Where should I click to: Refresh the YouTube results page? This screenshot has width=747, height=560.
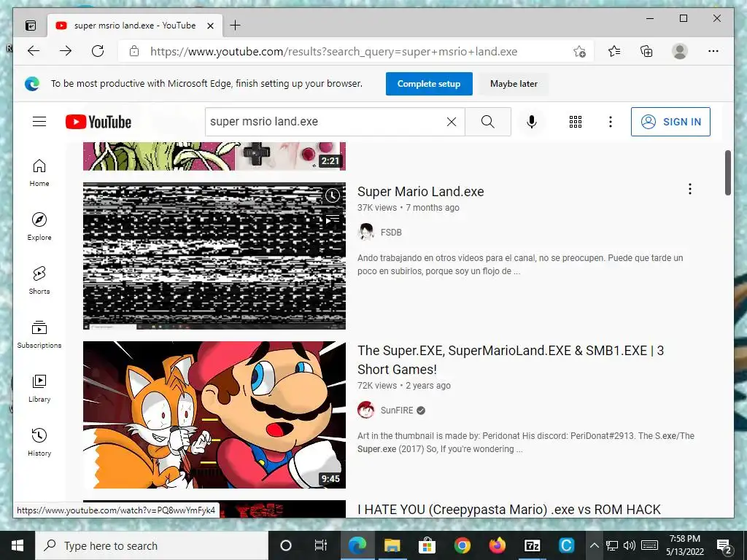point(98,51)
